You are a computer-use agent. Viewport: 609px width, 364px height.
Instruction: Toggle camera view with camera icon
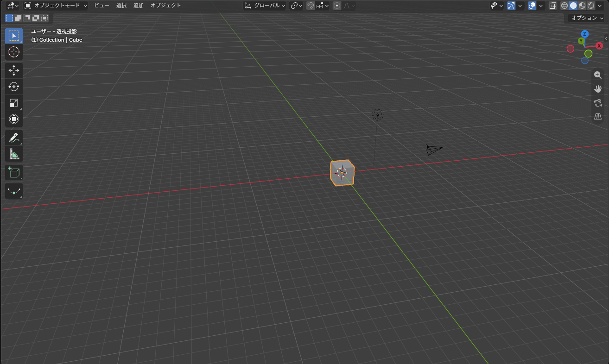(598, 103)
